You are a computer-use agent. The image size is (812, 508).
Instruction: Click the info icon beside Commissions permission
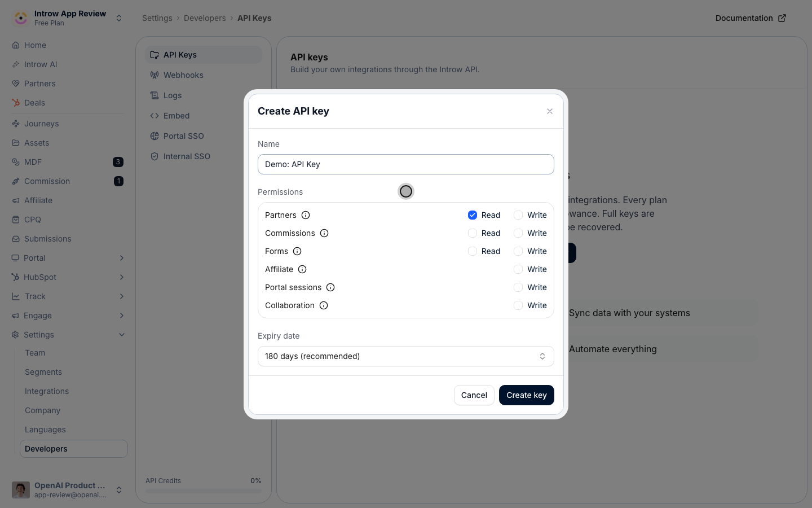click(x=324, y=233)
